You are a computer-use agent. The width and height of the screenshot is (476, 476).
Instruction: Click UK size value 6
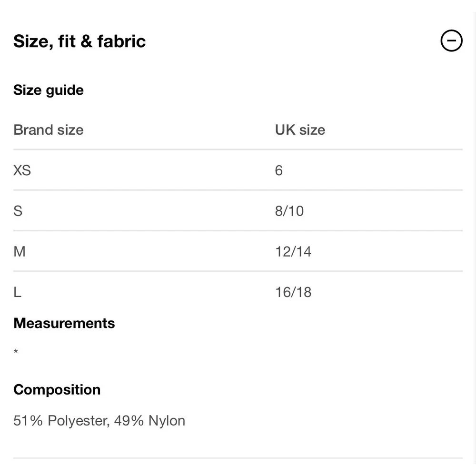click(x=279, y=170)
